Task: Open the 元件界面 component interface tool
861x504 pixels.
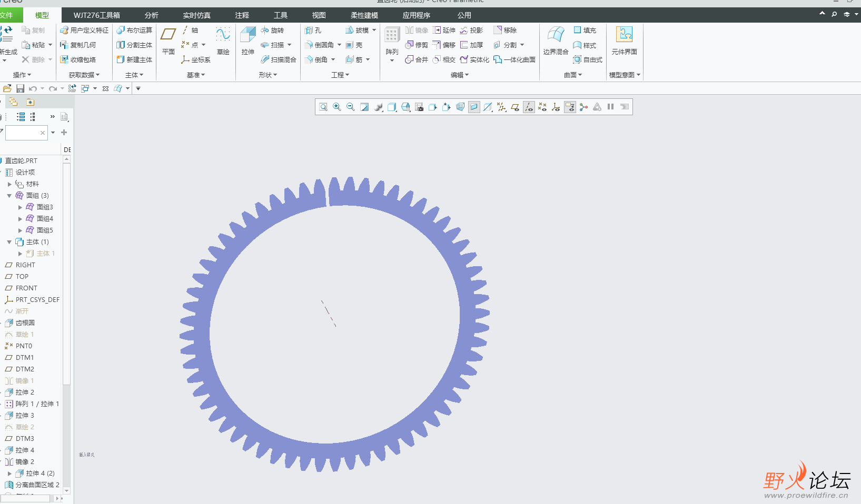Action: pyautogui.click(x=625, y=35)
